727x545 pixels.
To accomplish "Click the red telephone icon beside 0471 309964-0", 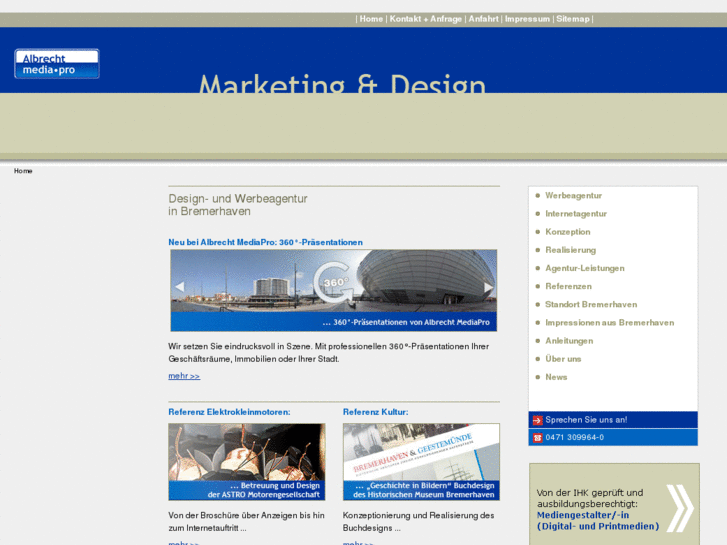I will click(537, 437).
